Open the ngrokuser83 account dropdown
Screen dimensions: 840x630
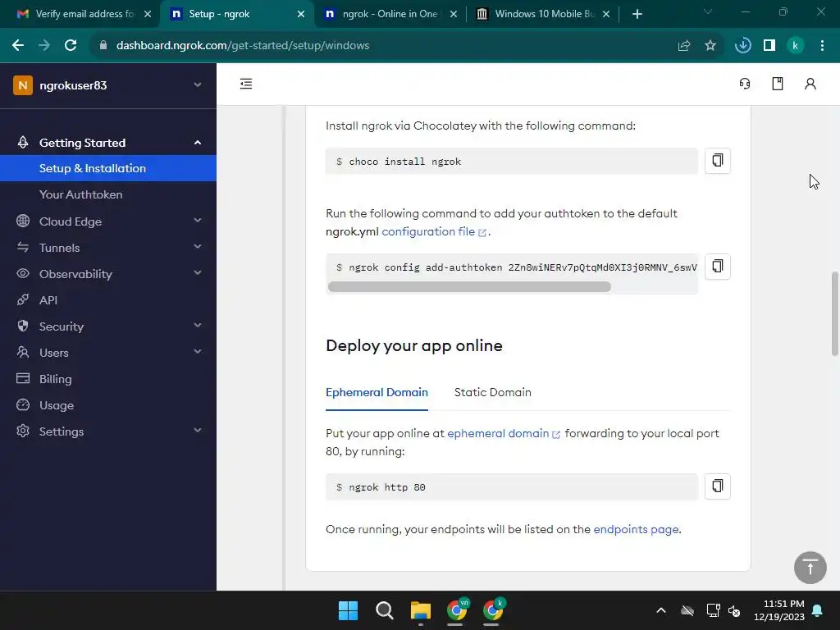coord(108,85)
